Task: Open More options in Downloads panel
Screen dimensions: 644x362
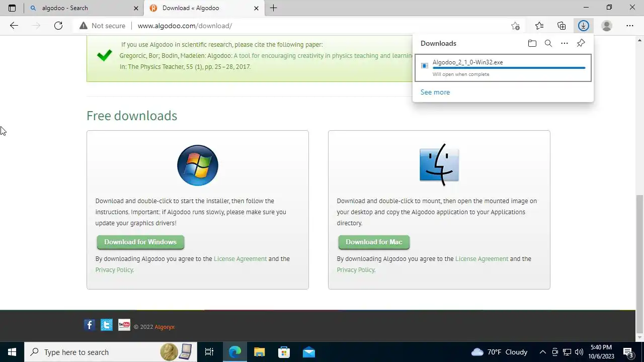Action: point(565,43)
